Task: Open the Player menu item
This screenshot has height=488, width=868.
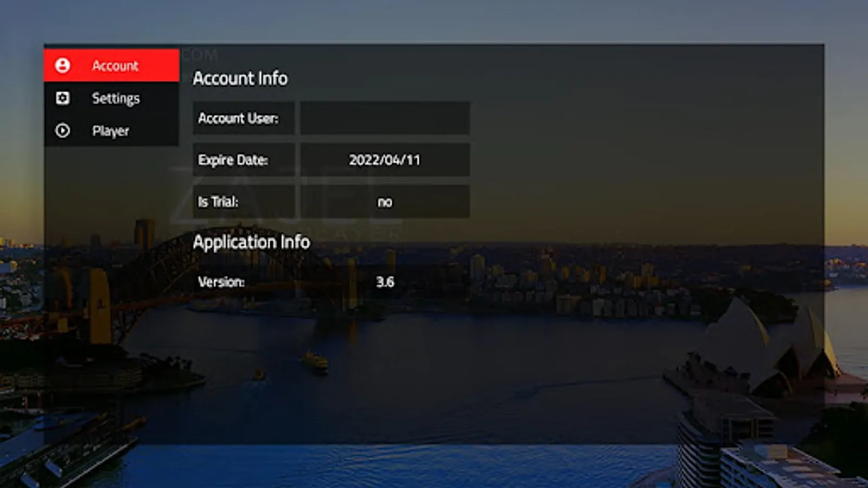Action: tap(112, 131)
